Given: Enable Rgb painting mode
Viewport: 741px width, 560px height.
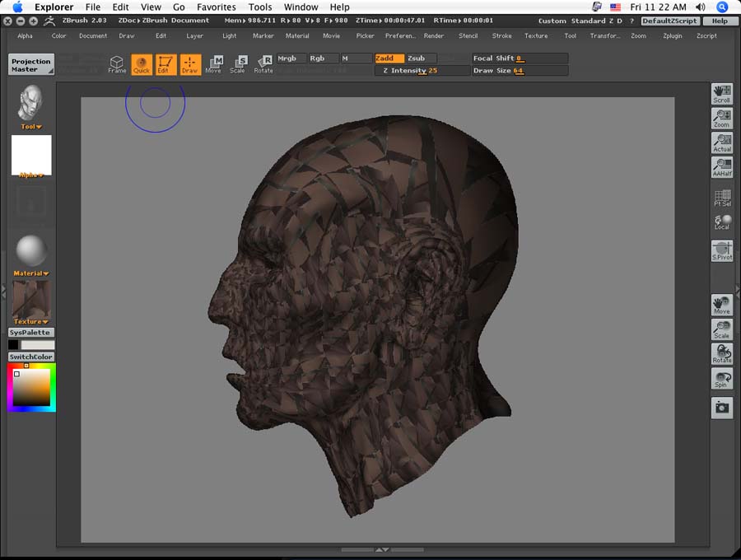Looking at the screenshot, I should [323, 58].
